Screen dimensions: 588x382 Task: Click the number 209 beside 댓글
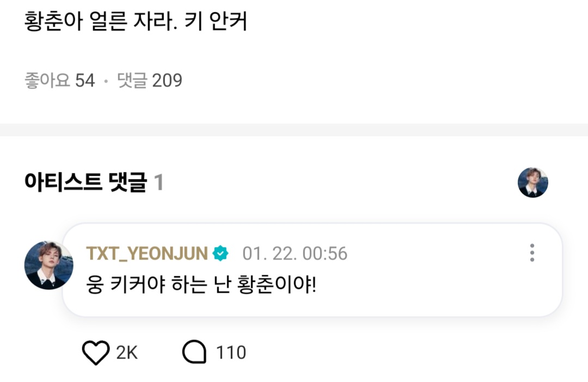click(167, 81)
